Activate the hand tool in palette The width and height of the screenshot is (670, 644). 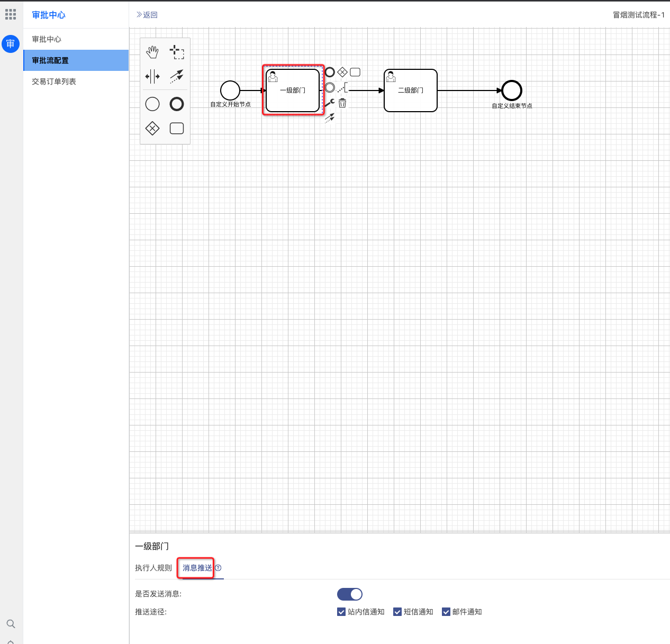pyautogui.click(x=152, y=52)
